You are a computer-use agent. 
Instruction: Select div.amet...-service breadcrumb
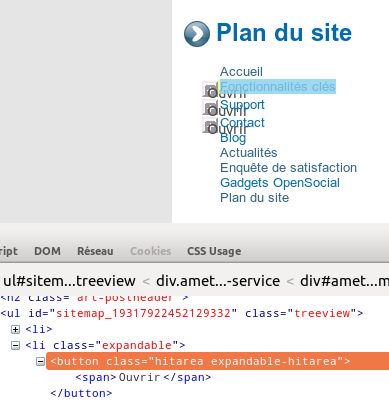coord(218,281)
